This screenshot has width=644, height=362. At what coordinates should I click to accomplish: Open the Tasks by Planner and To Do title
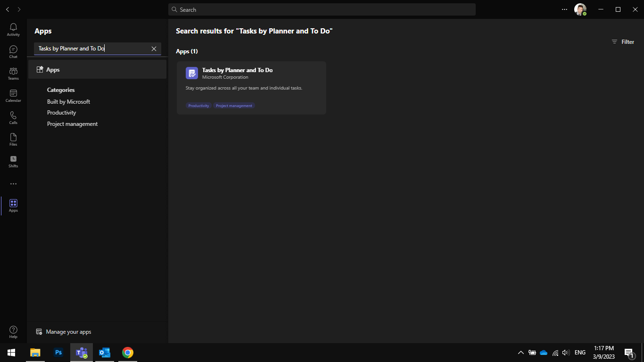click(x=237, y=70)
